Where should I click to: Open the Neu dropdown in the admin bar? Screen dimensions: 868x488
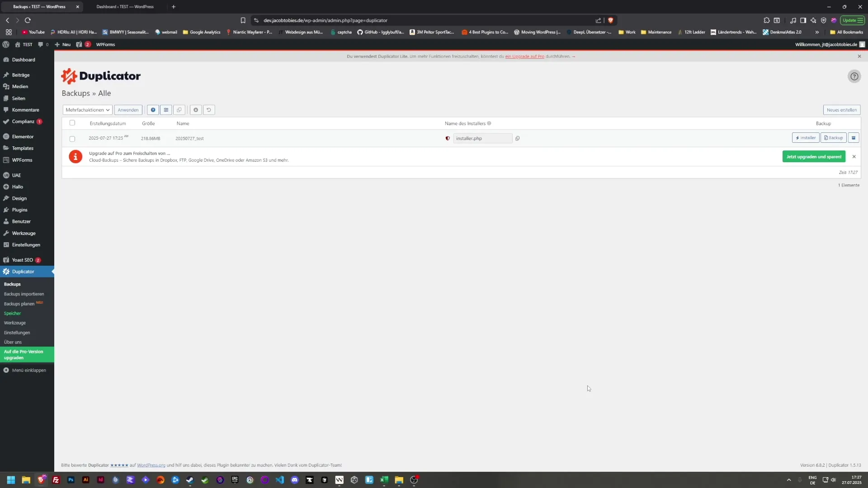[63, 44]
